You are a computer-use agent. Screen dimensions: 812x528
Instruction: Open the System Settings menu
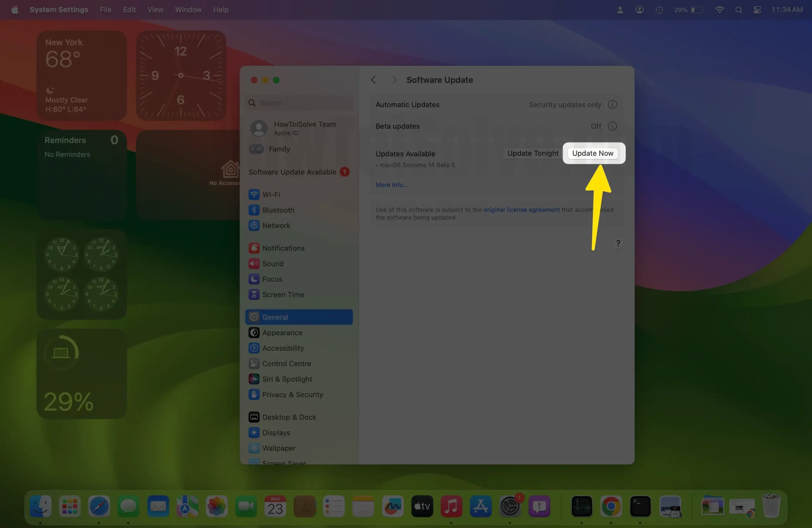pos(59,10)
